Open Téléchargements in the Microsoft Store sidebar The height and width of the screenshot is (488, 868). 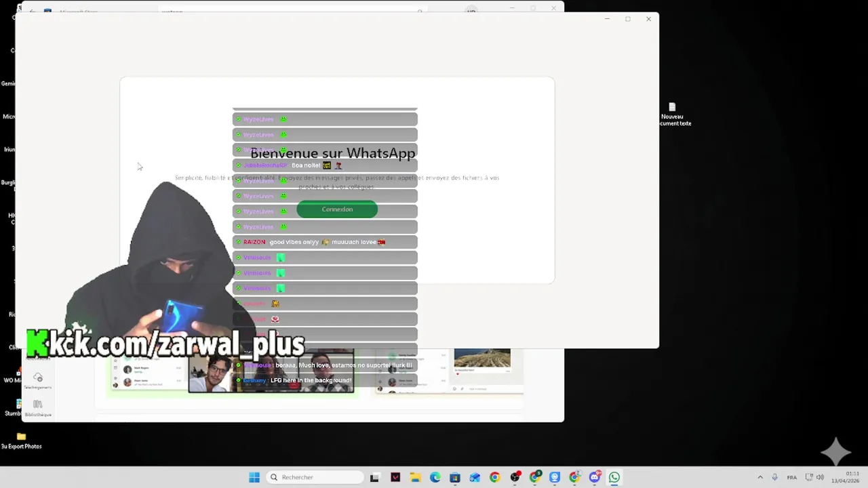[38, 381]
